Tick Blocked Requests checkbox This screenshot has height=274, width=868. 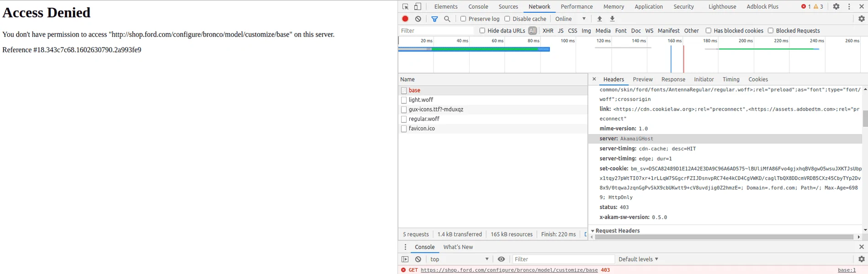click(x=770, y=31)
